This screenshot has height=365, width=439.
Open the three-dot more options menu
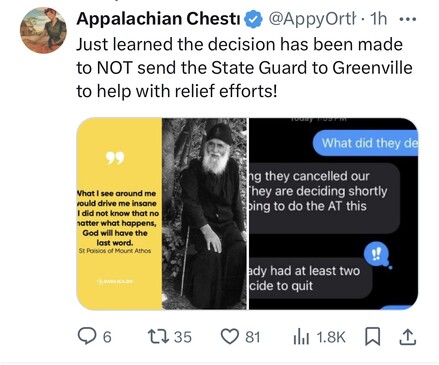coord(407,19)
